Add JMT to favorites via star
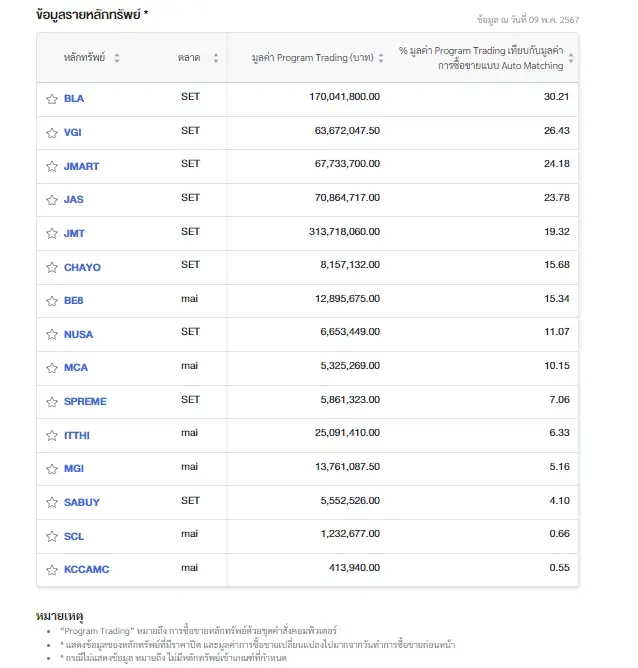The image size is (638, 668). click(52, 233)
